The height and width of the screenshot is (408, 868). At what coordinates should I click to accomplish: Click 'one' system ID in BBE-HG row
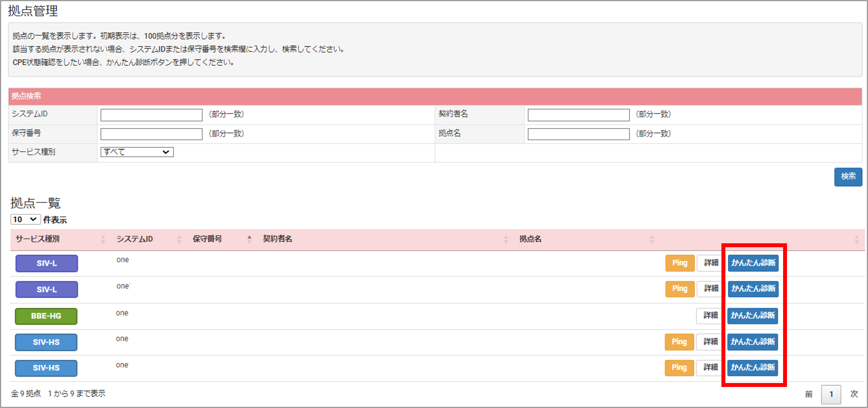pyautogui.click(x=122, y=313)
